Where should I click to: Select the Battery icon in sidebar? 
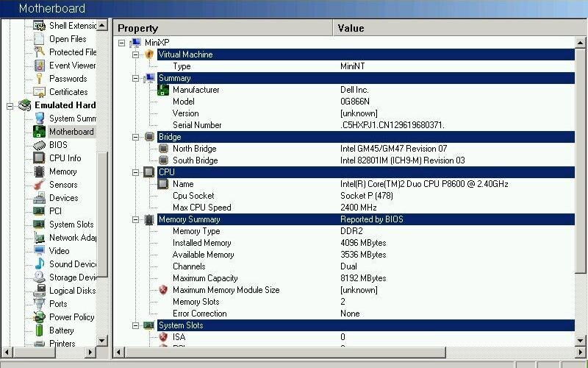coord(39,330)
